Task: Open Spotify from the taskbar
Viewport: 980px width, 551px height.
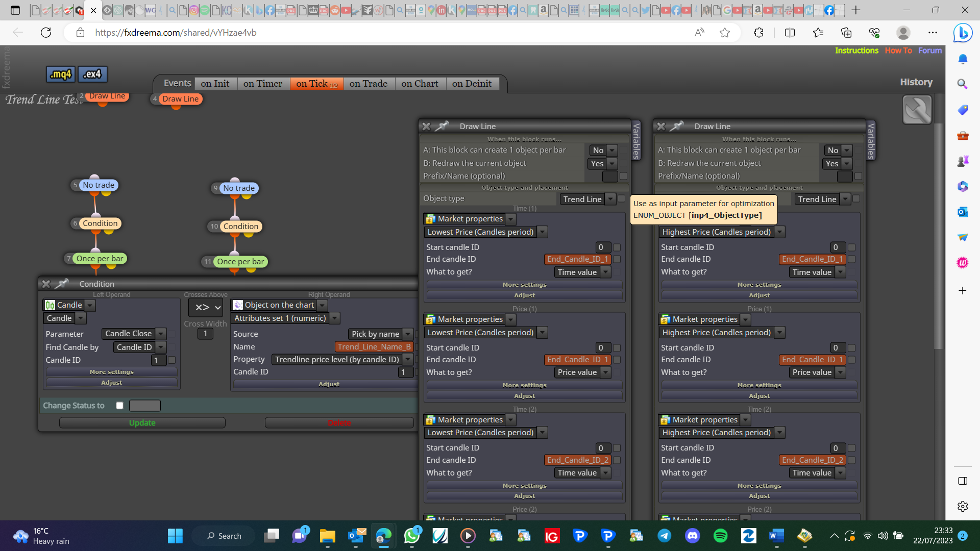Action: pyautogui.click(x=720, y=536)
